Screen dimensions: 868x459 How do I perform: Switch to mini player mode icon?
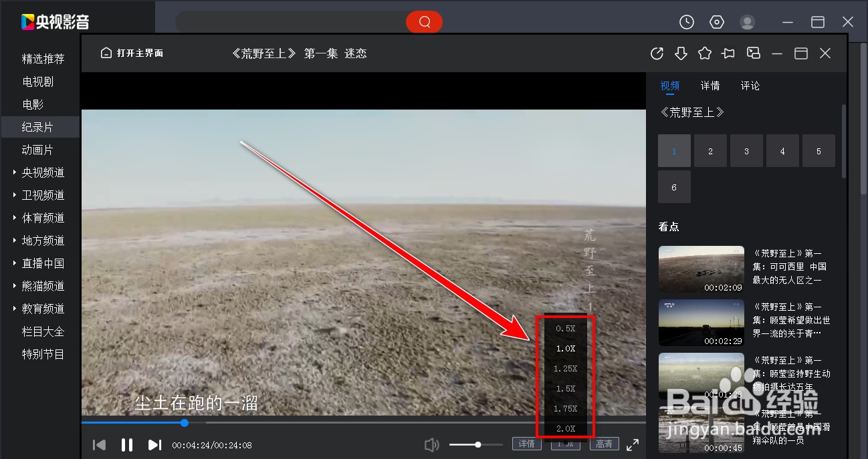coord(754,53)
